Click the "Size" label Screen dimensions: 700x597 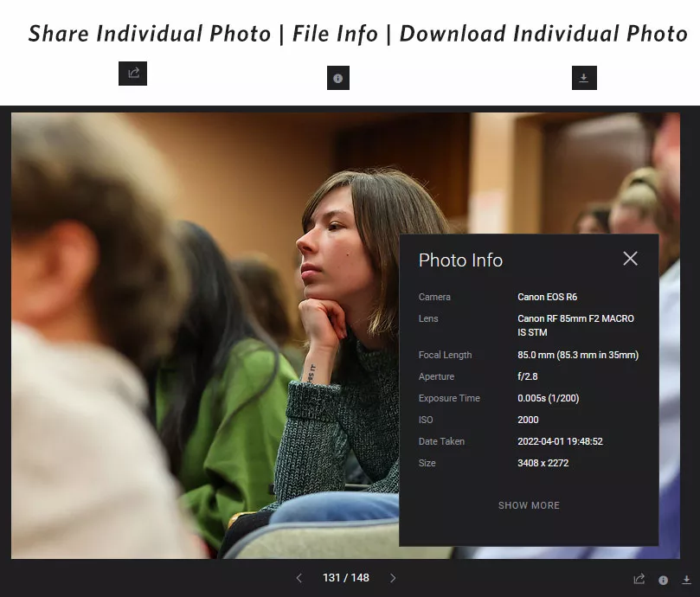click(x=427, y=463)
